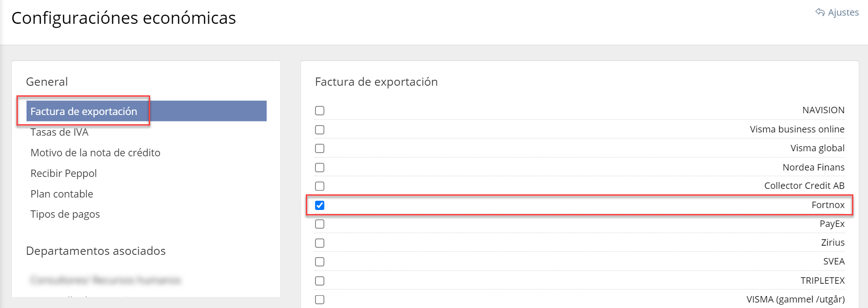Image resolution: width=868 pixels, height=308 pixels.
Task: Select Factura de exportación menu item
Action: pos(146,111)
